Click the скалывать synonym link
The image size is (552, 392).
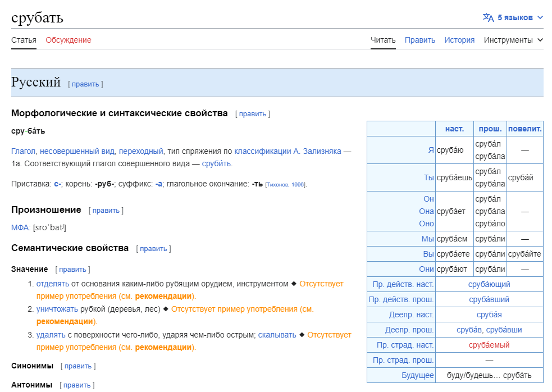[277, 335]
